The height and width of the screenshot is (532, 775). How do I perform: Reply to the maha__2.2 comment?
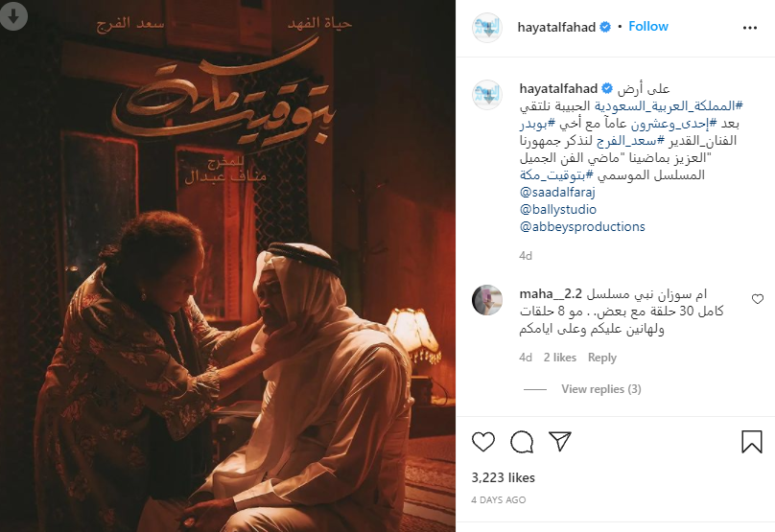click(x=602, y=358)
